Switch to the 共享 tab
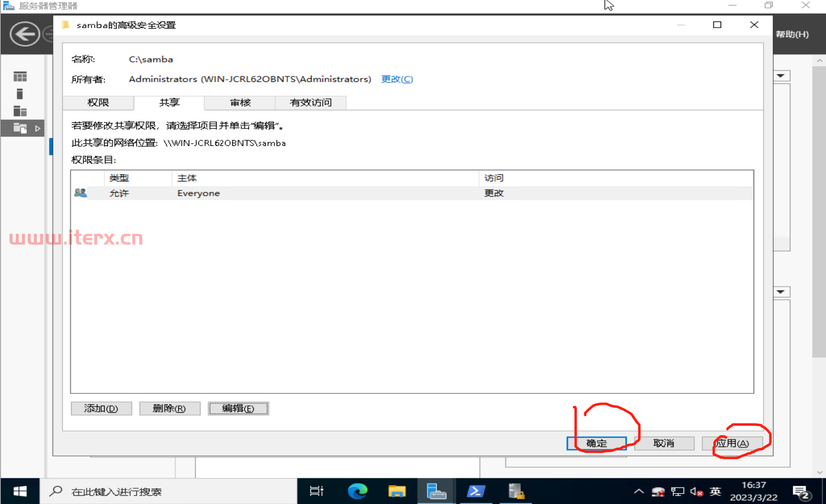The width and height of the screenshot is (826, 504). coord(169,102)
